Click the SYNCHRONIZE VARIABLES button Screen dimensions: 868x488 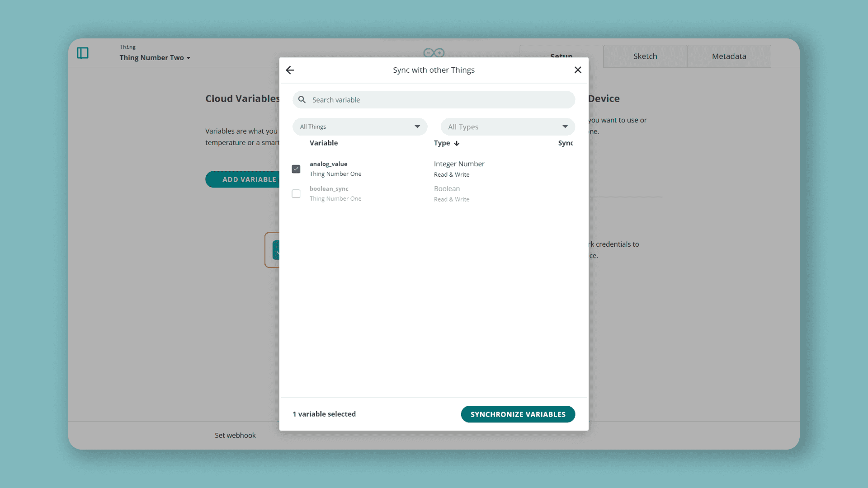point(518,414)
